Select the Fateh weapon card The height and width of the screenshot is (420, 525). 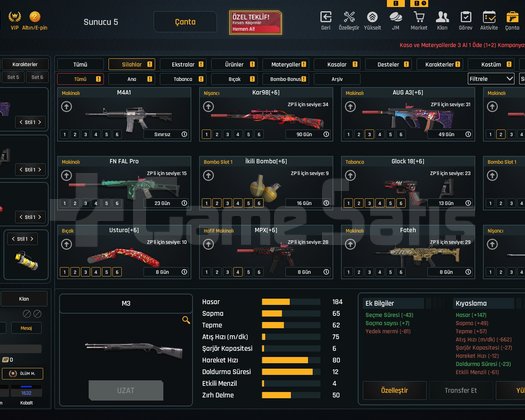pos(408,252)
